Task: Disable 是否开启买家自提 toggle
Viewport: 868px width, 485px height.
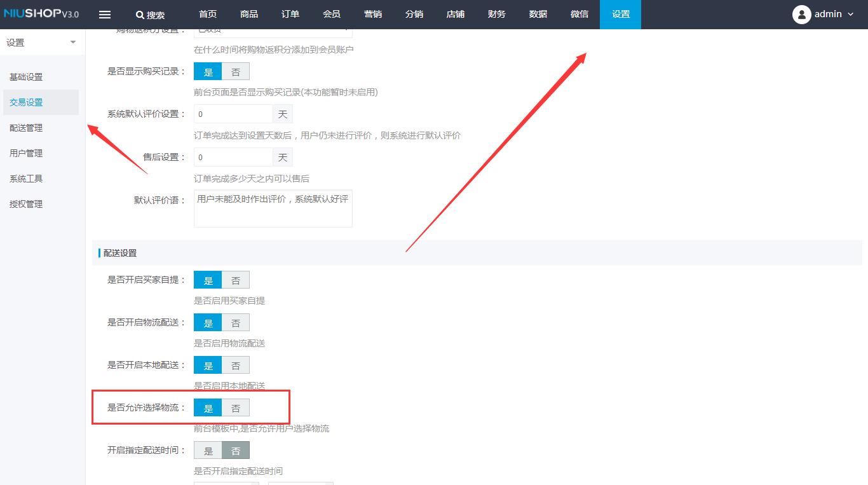Action: [236, 279]
